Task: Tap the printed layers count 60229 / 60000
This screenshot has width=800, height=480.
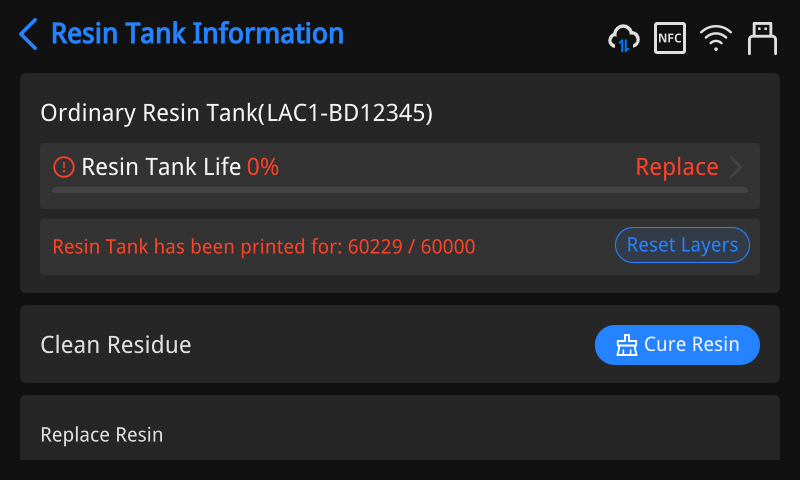Action: (x=411, y=246)
